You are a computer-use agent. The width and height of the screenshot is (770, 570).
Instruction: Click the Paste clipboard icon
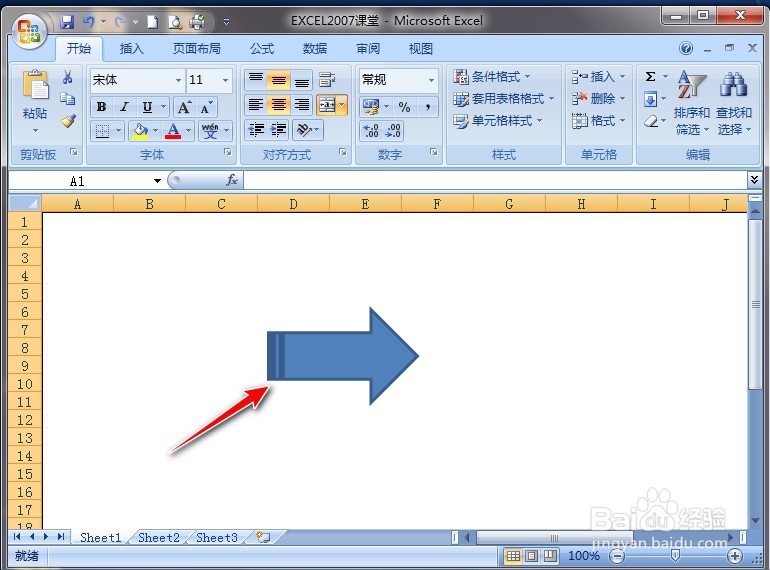coord(35,84)
